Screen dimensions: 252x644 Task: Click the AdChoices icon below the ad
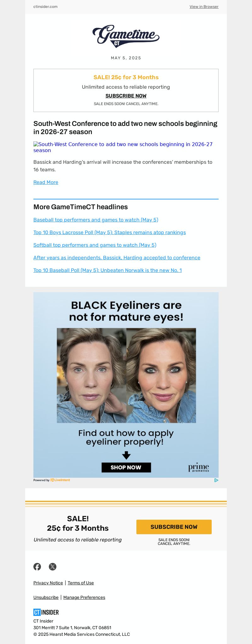216,480
